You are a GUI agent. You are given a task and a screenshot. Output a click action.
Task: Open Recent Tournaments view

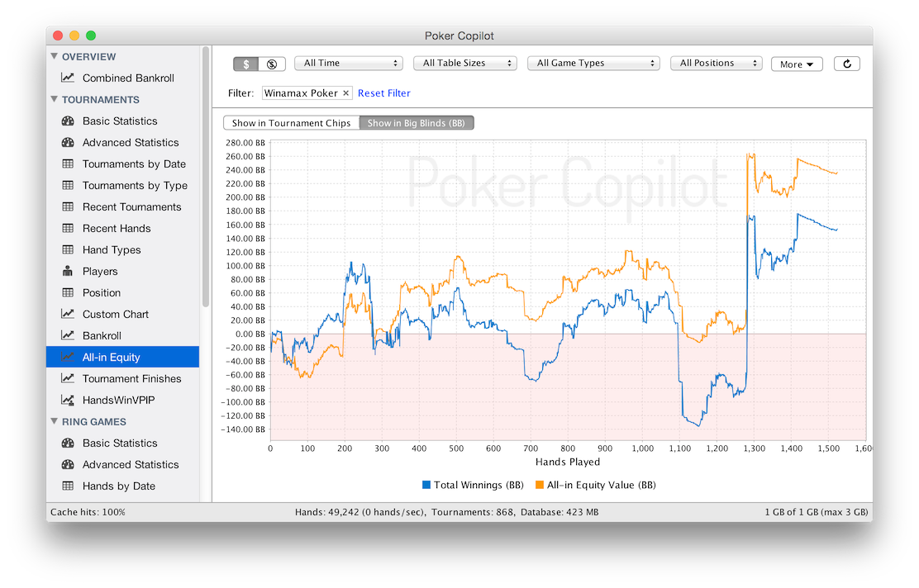click(122, 206)
